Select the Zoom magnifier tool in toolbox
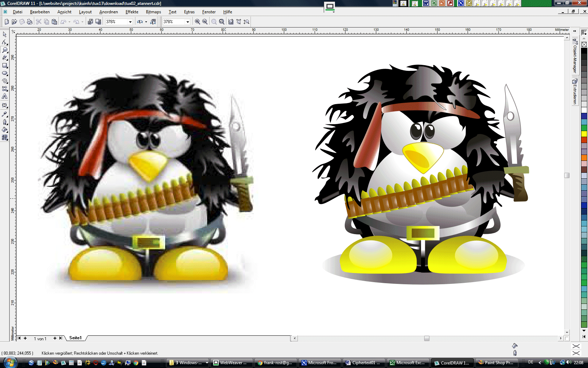 [x=5, y=50]
